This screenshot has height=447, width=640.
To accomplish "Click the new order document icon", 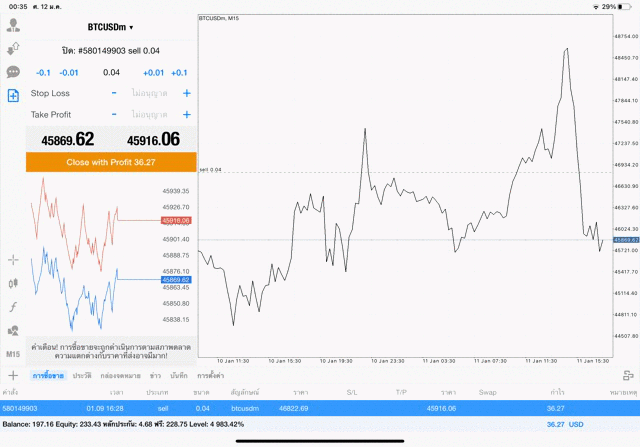I will pos(13,96).
